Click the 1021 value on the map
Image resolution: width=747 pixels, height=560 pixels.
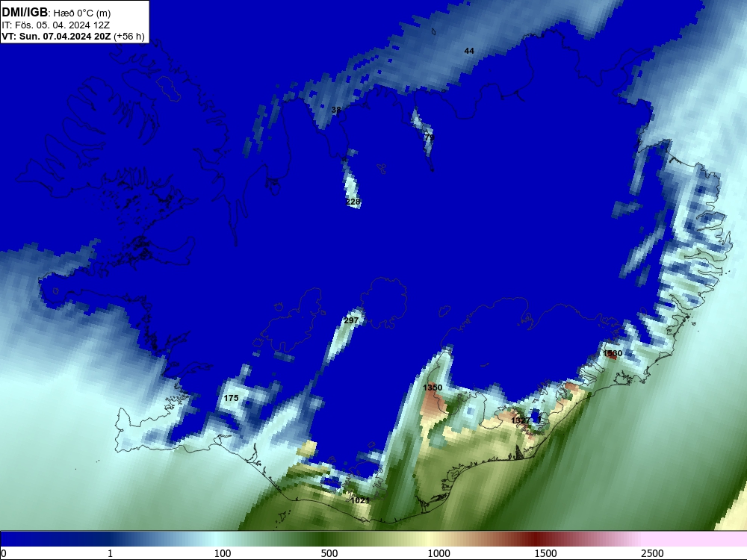pos(360,500)
